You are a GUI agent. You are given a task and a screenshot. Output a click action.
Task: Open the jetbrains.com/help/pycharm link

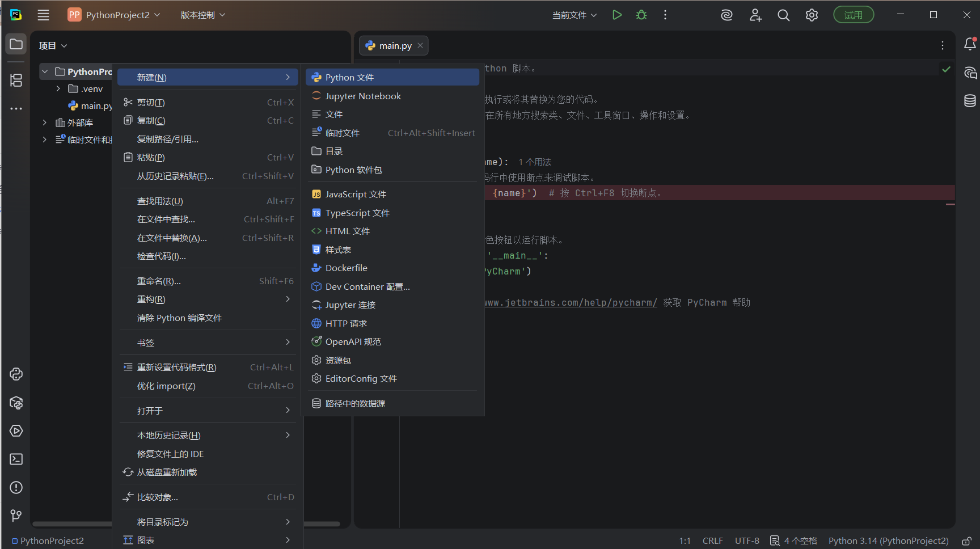click(569, 302)
